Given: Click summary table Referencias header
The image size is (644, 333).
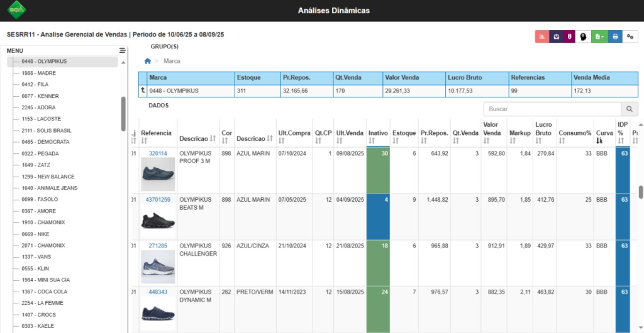Looking at the screenshot, I should [540, 78].
